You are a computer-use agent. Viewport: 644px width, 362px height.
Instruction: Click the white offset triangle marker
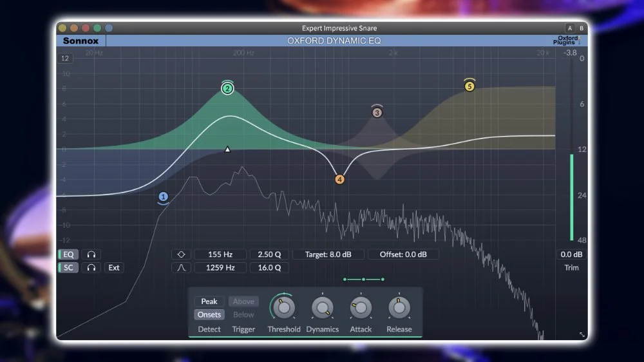227,149
